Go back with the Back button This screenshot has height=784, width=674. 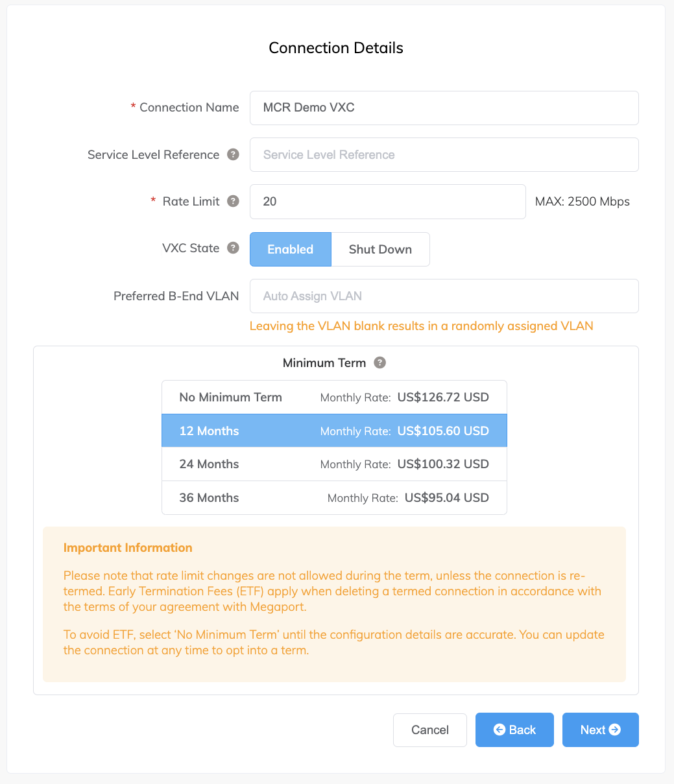pos(514,730)
